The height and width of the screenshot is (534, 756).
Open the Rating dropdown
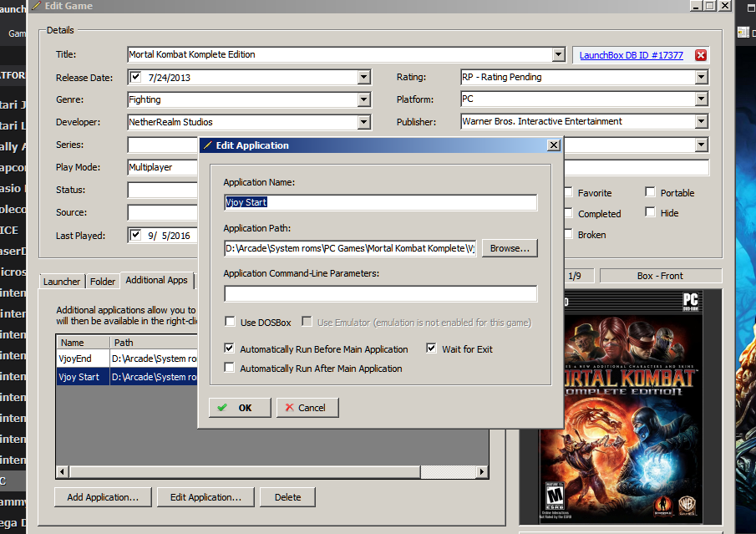click(x=702, y=77)
